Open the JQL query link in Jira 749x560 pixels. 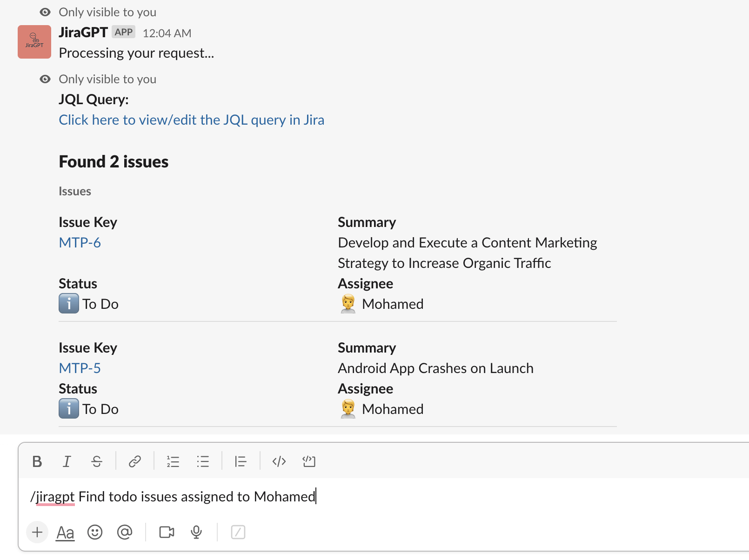192,120
